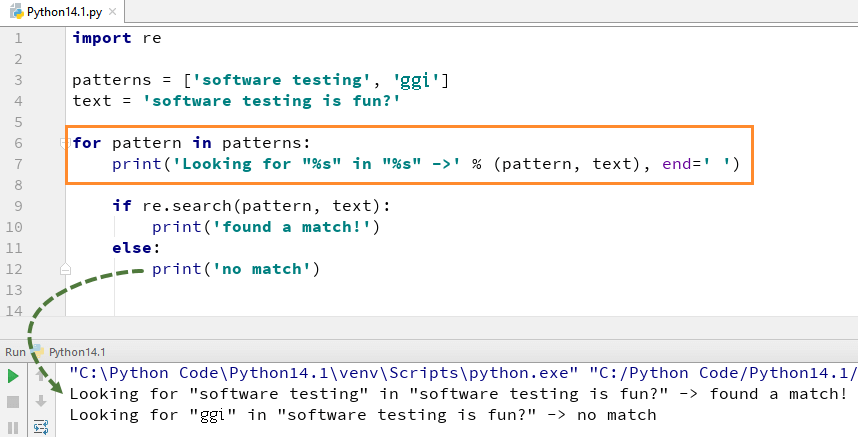Click the fold end marker at line 12
Viewport: 858px width, 437px height.
tap(65, 269)
